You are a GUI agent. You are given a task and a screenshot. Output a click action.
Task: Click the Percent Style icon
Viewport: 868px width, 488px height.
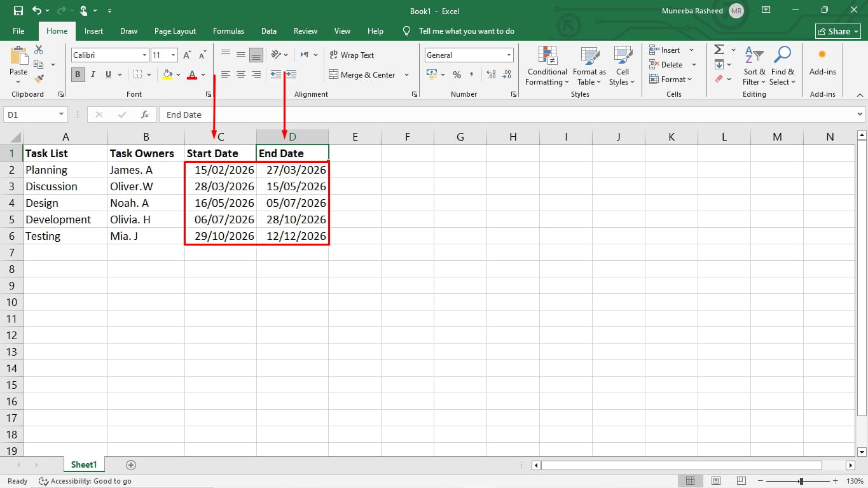coord(457,74)
